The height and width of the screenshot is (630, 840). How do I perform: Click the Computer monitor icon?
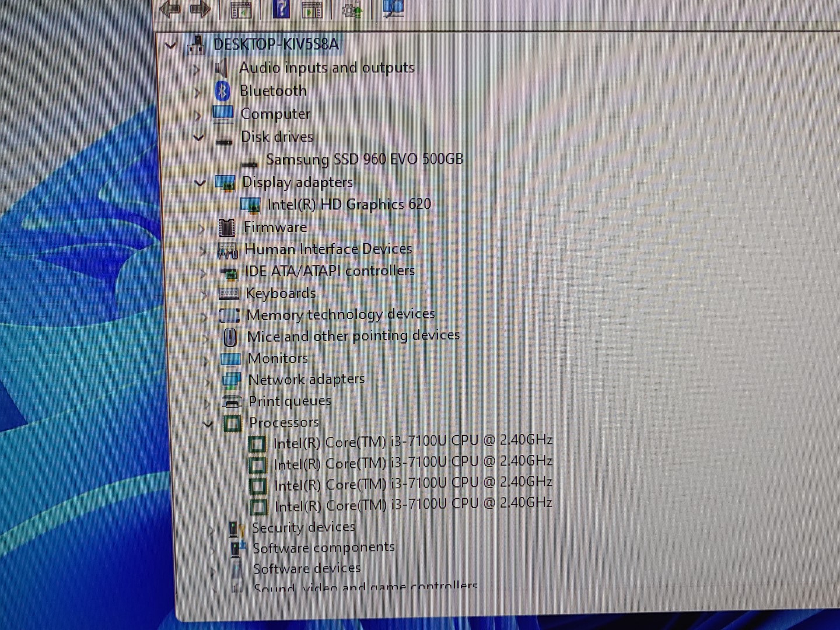[223, 114]
